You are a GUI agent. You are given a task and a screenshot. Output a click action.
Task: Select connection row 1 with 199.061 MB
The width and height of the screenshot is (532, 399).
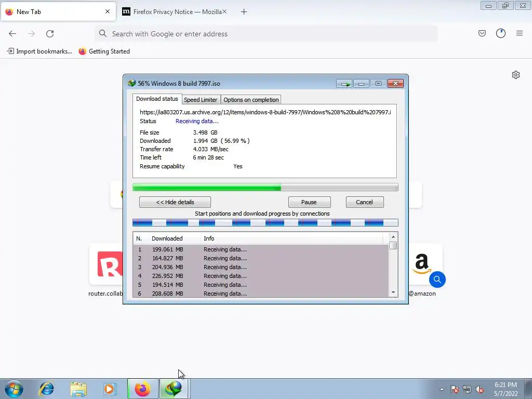[x=261, y=249]
